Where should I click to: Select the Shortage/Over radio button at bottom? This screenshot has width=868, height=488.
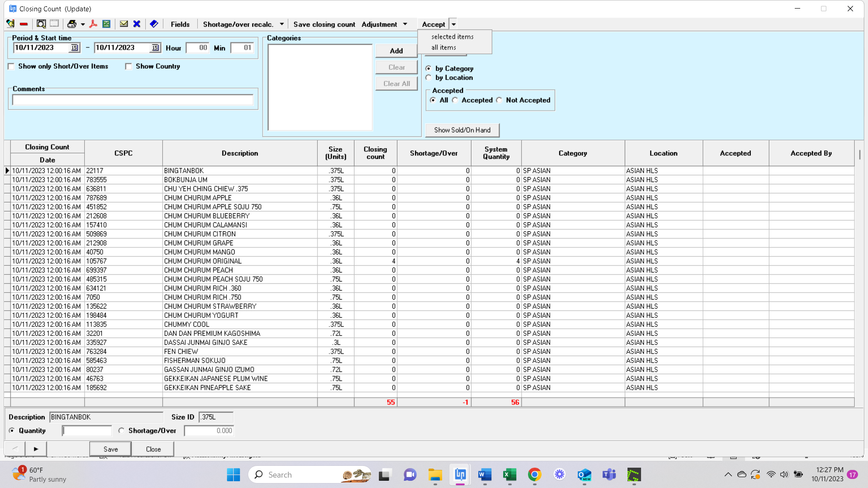(x=121, y=431)
